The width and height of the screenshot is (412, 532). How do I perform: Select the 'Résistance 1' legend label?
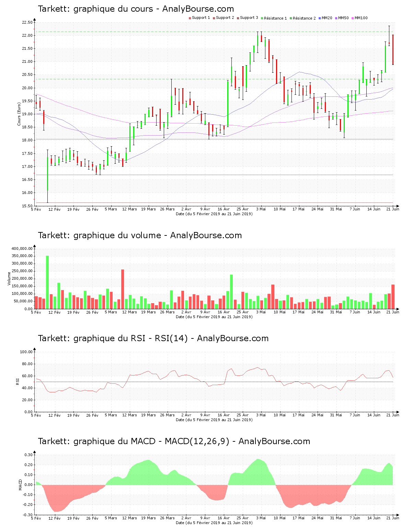click(275, 18)
